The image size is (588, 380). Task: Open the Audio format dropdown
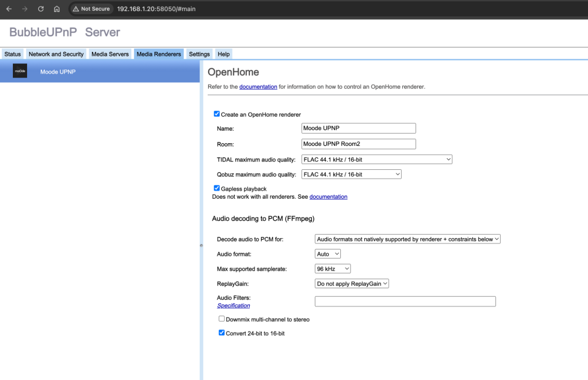(x=328, y=254)
